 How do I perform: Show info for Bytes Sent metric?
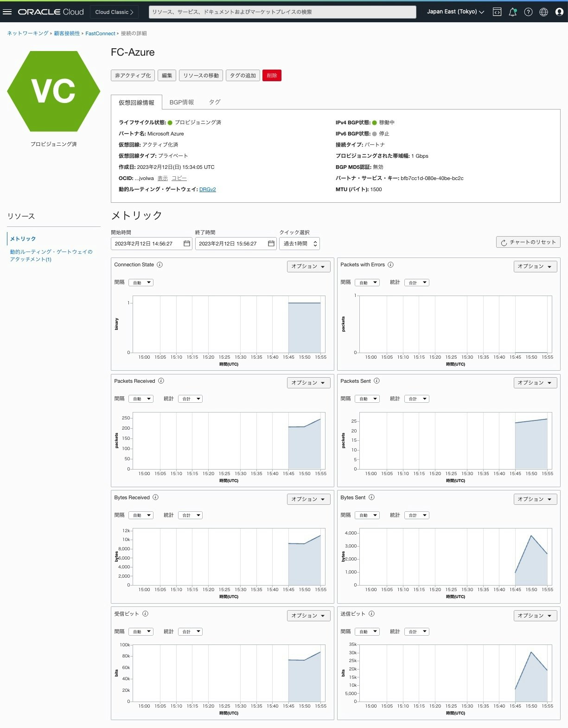(371, 497)
